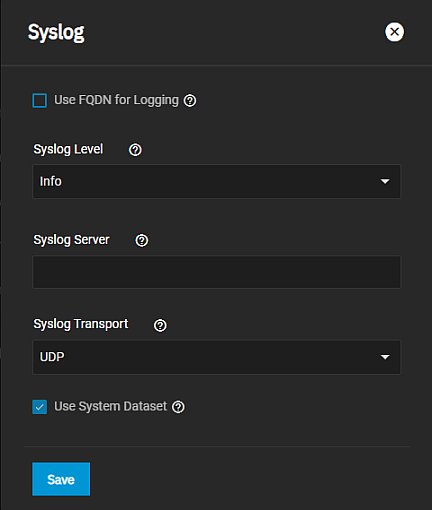Image resolution: width=432 pixels, height=510 pixels.
Task: Open help tooltip for Use FQDN for Logging
Action: tap(190, 100)
